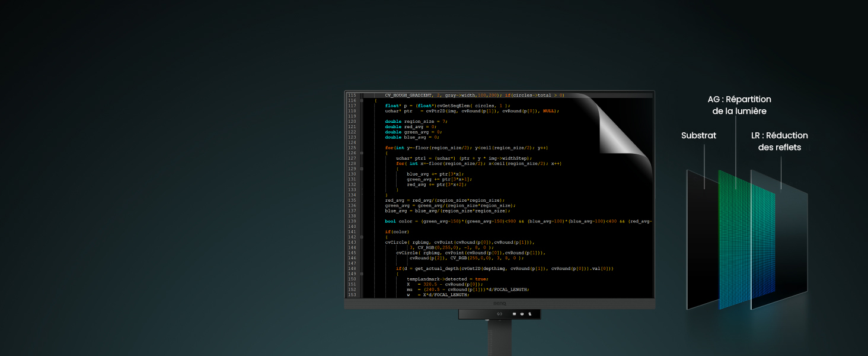The width and height of the screenshot is (868, 356).
Task: Toggle the fold marker at line 149
Action: point(362,274)
